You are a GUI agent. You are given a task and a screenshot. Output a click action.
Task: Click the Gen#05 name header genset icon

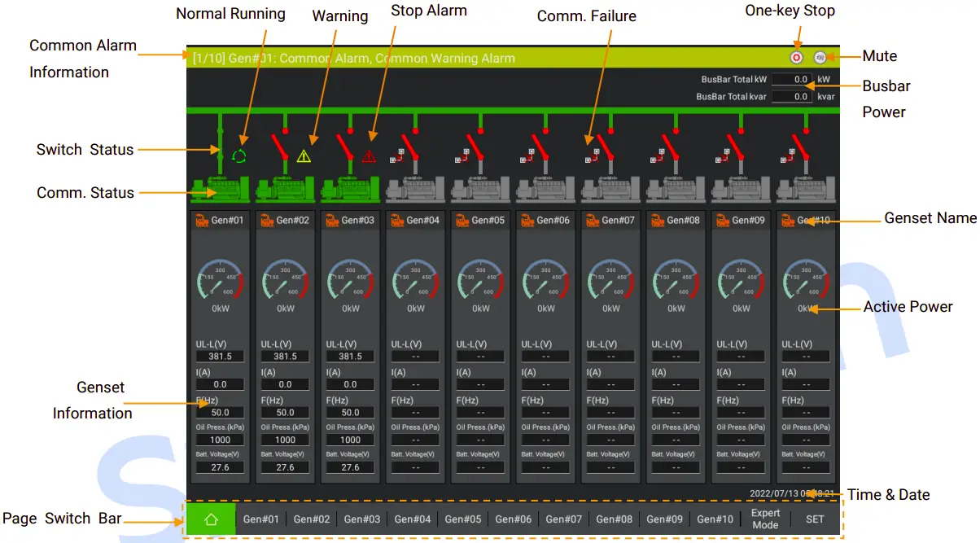click(462, 220)
